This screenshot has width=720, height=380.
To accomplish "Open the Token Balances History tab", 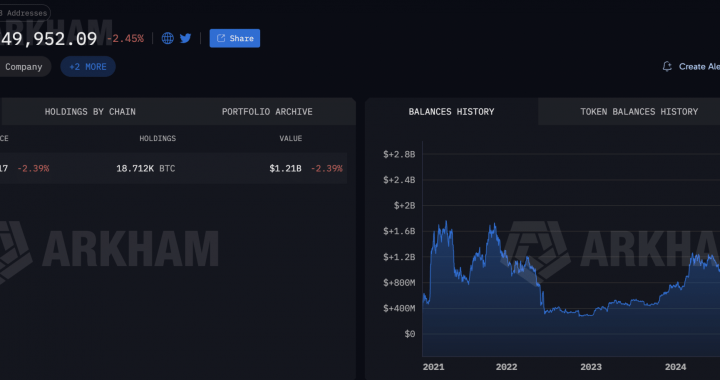I will click(639, 112).
